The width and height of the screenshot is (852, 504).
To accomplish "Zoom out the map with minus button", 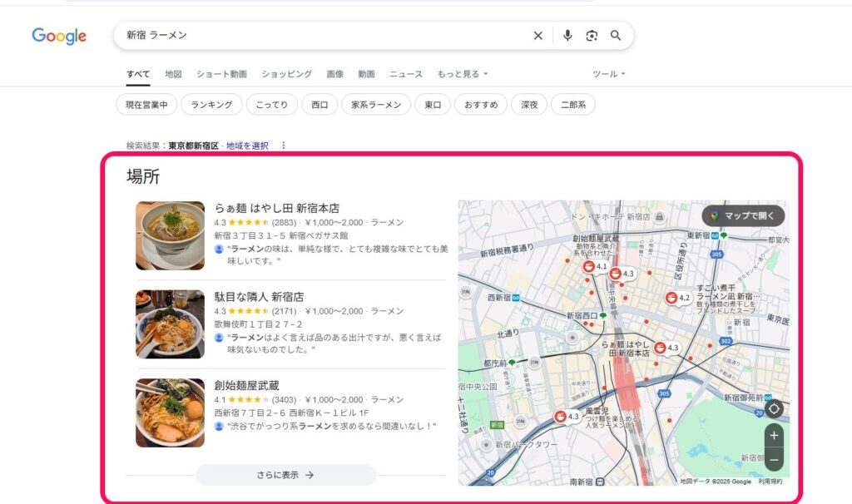I will coord(775,460).
